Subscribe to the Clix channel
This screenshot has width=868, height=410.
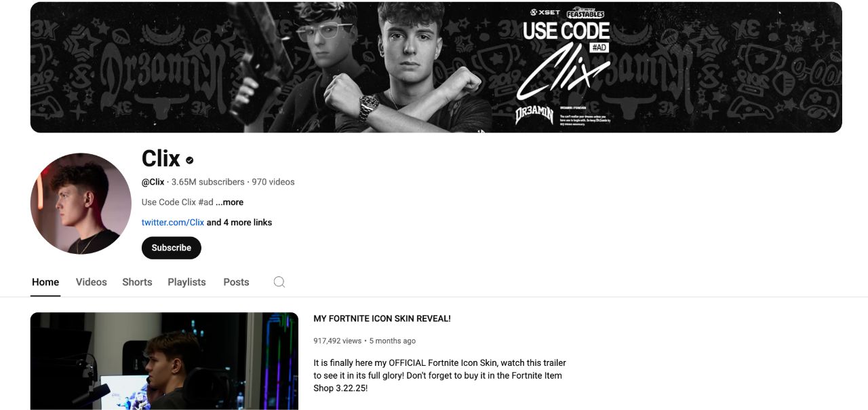172,248
